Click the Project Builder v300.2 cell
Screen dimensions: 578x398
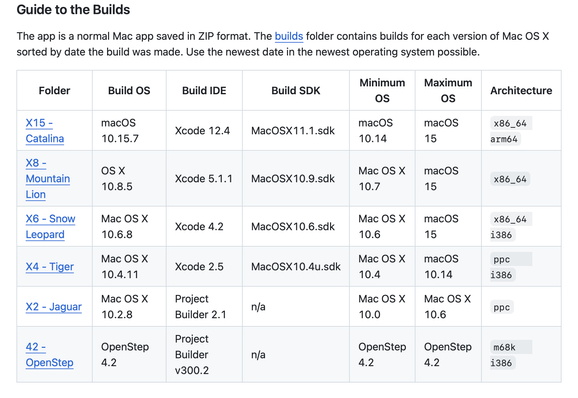click(192, 355)
